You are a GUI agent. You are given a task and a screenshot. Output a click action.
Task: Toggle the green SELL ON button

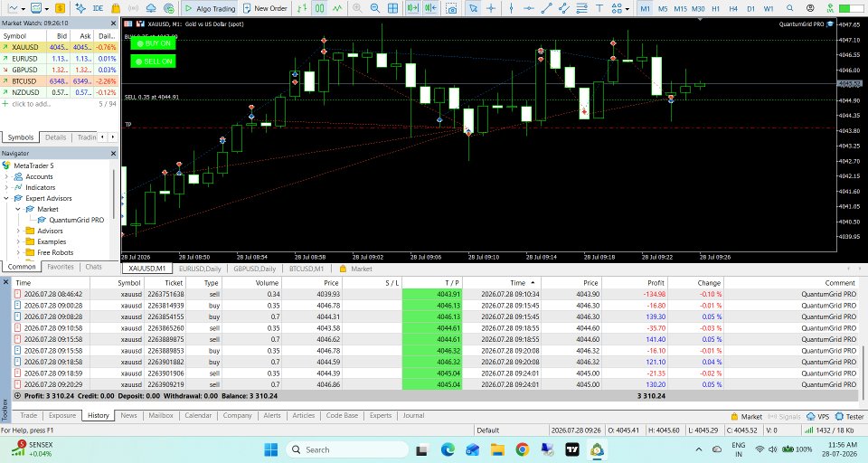(154, 61)
